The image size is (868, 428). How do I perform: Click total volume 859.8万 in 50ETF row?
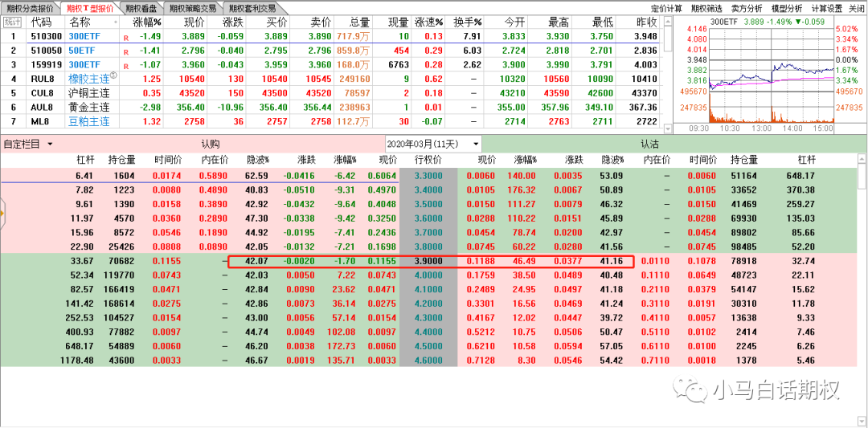(353, 51)
